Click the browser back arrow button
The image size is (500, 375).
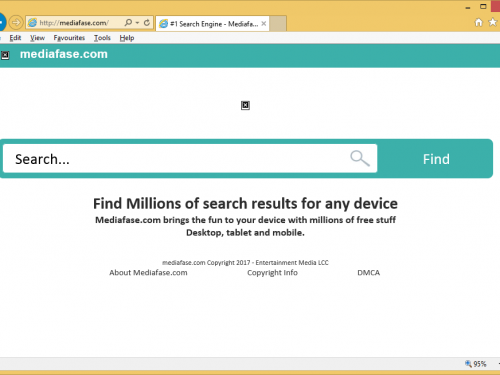coord(2,22)
